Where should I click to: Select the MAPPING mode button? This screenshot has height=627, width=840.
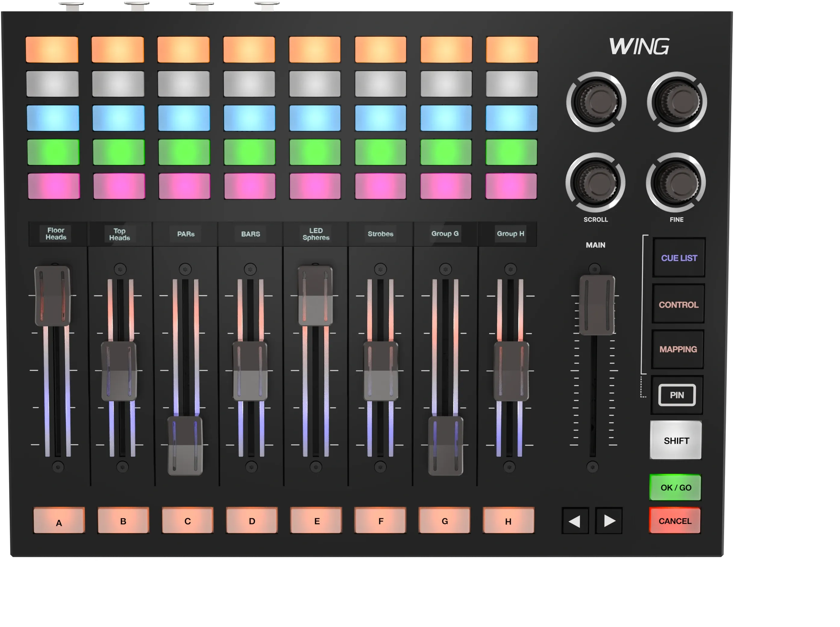678,349
